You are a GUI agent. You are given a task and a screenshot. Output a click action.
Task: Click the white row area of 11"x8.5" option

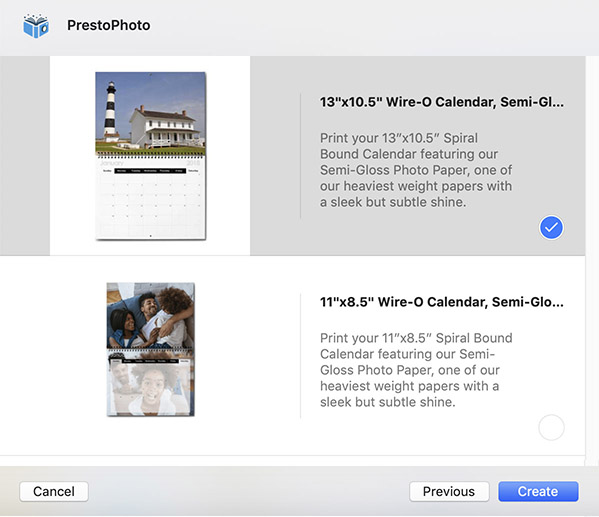coord(292,355)
